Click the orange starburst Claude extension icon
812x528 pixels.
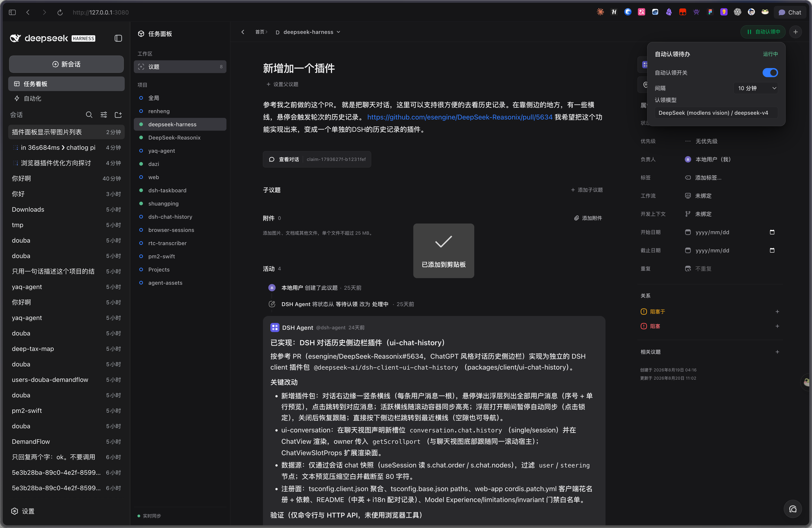click(600, 12)
